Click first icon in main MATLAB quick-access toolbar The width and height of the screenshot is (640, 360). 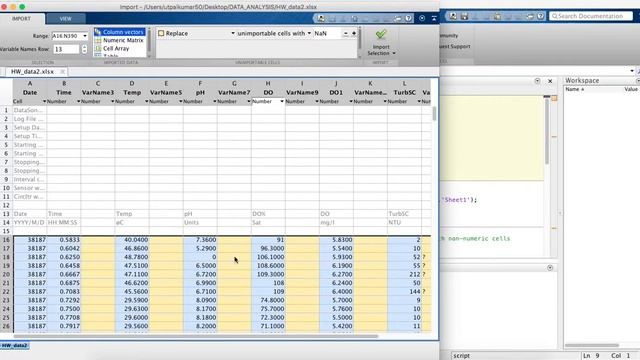tap(453, 16)
